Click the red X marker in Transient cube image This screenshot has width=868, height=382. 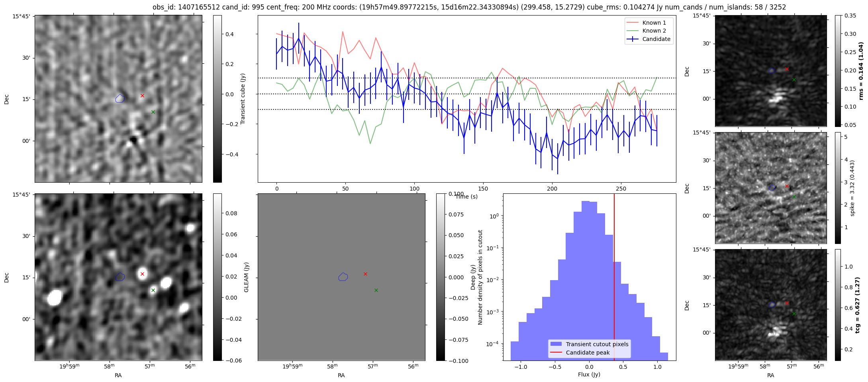(x=142, y=95)
